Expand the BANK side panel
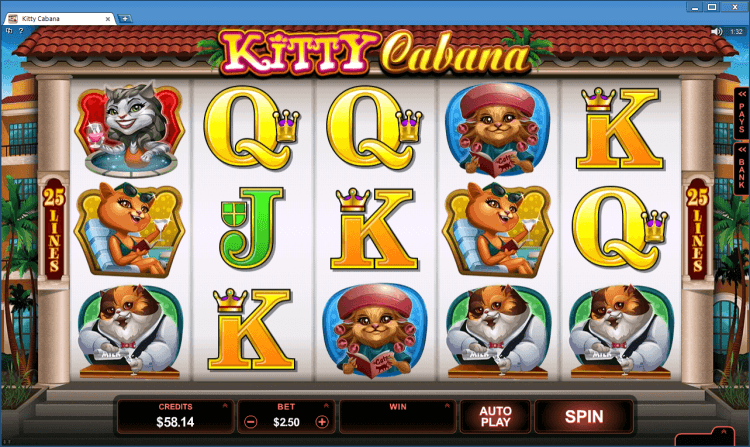Image resolution: width=750 pixels, height=447 pixels. (741, 168)
